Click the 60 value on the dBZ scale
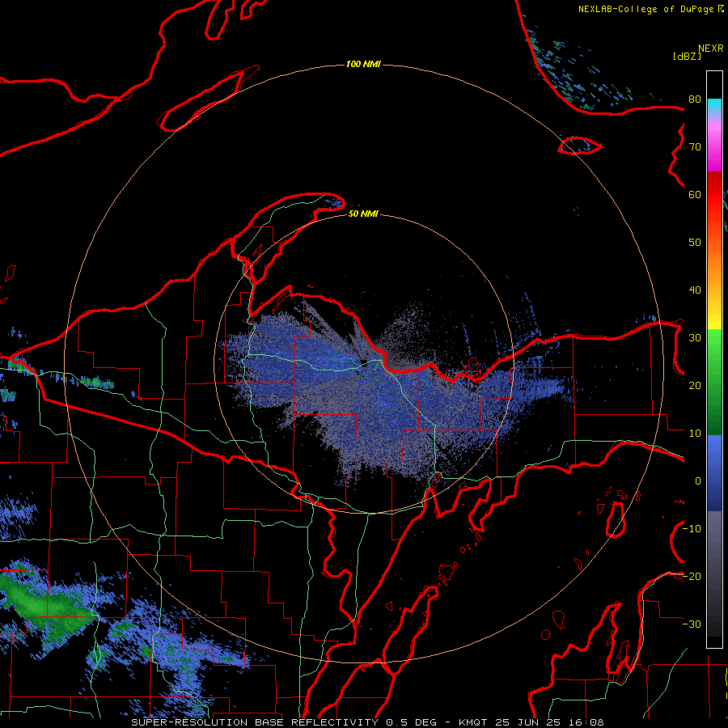The image size is (728, 728). [x=695, y=195]
